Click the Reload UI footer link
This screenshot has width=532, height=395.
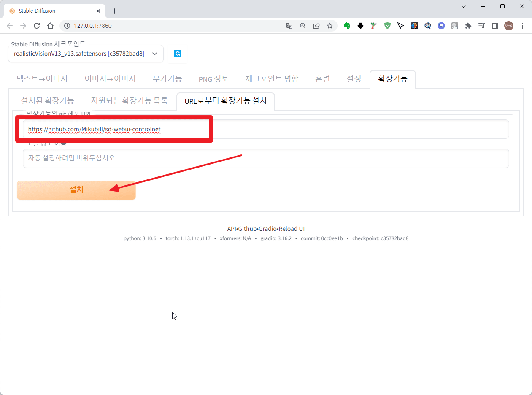coord(292,229)
